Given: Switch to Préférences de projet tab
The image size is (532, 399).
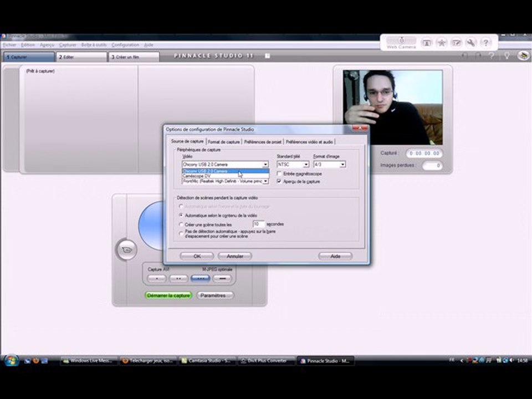Looking at the screenshot, I should [263, 142].
